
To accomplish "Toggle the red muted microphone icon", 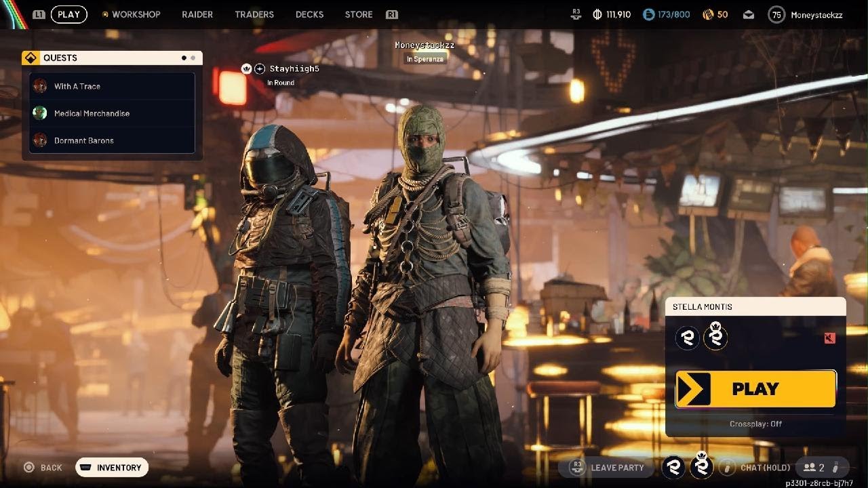I will (829, 338).
